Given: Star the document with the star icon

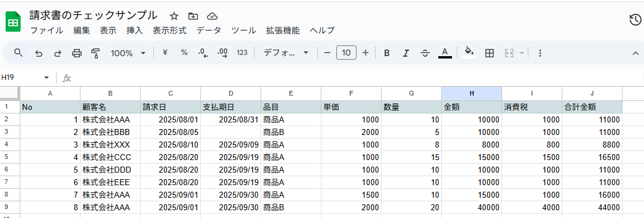Looking at the screenshot, I should click(x=174, y=16).
